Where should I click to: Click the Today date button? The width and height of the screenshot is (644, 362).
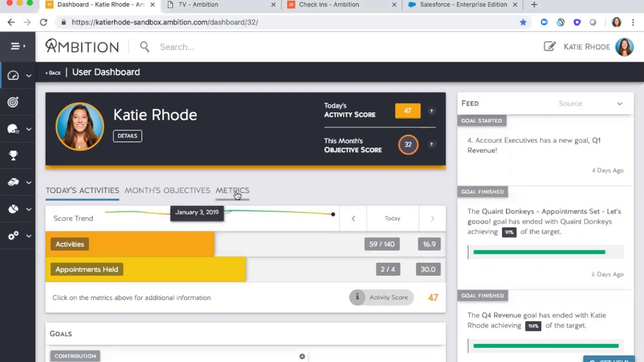392,218
